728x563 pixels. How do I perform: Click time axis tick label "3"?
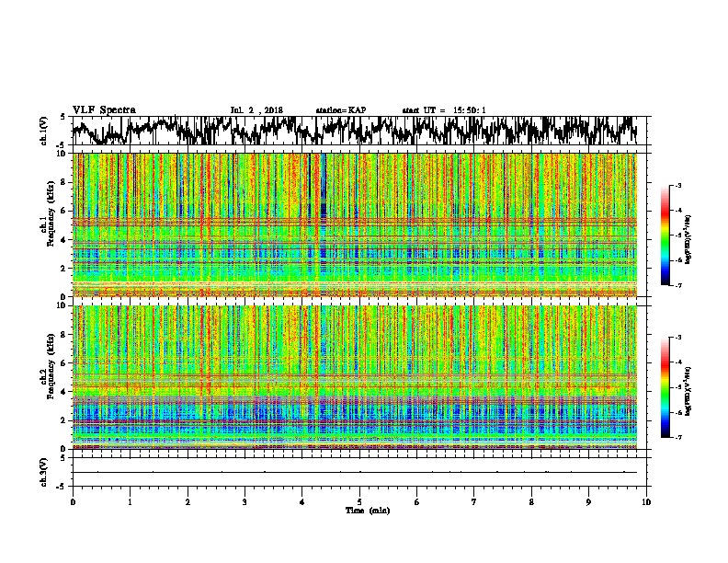click(x=245, y=502)
